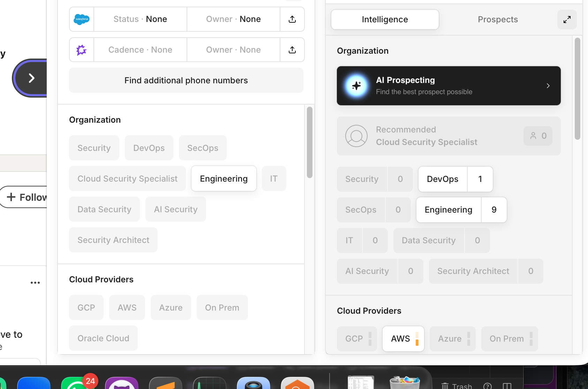
Task: Click the Cadence row export icon
Action: click(x=292, y=50)
